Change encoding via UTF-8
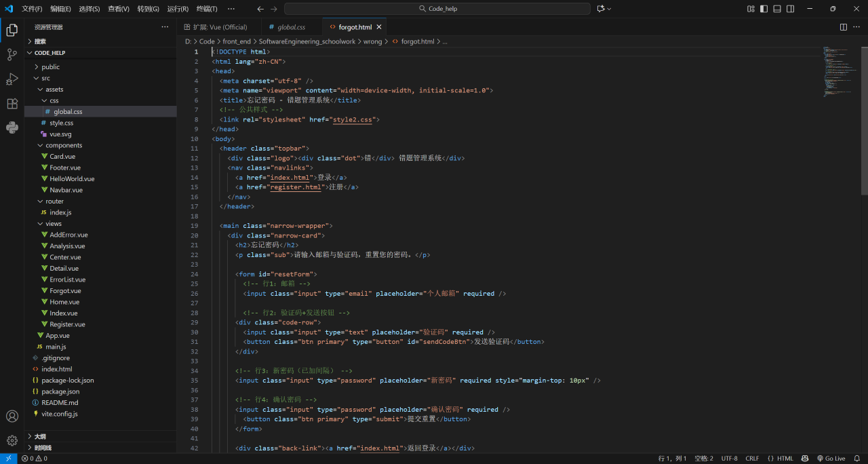868x464 pixels. pos(730,459)
